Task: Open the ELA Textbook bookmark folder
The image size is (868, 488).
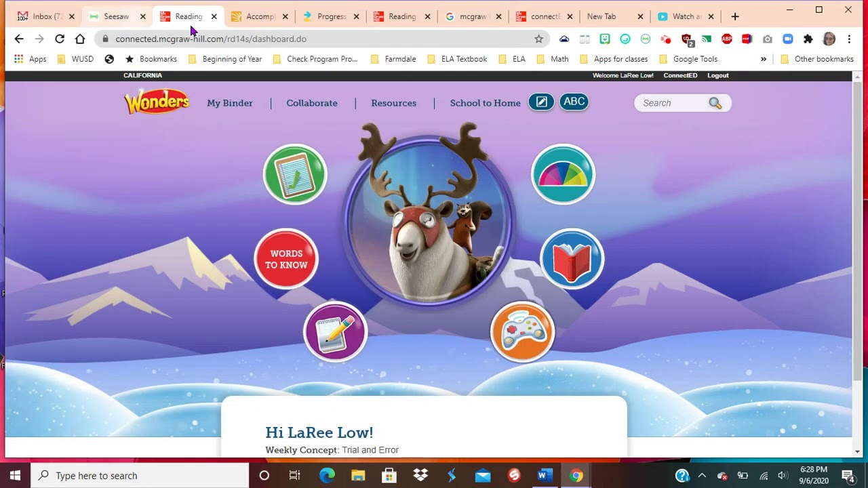Action: (x=457, y=59)
